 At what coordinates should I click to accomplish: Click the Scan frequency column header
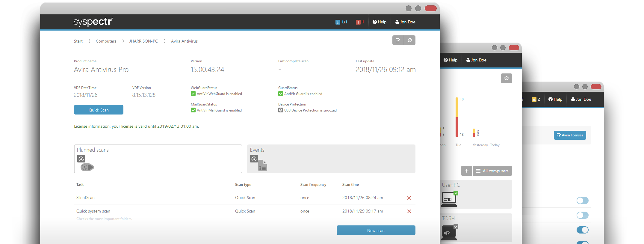313,185
